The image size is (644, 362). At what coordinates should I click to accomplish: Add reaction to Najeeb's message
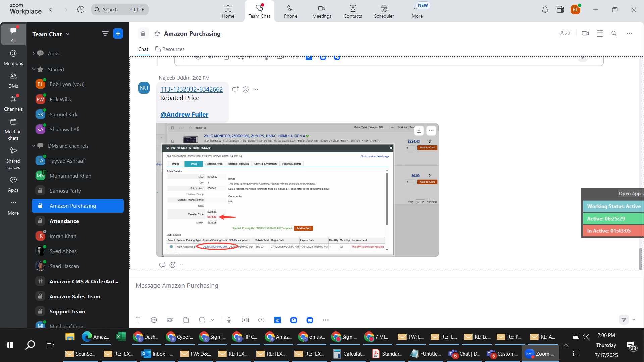click(x=246, y=89)
